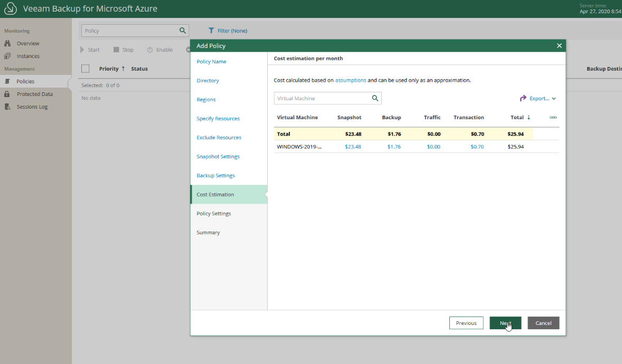Click the Filter (None) funnel icon
Image resolution: width=622 pixels, height=364 pixels.
pos(211,31)
